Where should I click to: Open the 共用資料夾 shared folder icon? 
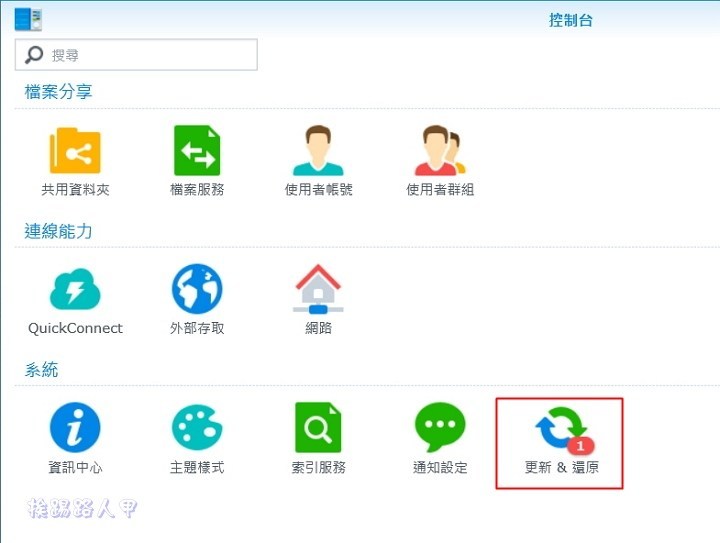75,151
